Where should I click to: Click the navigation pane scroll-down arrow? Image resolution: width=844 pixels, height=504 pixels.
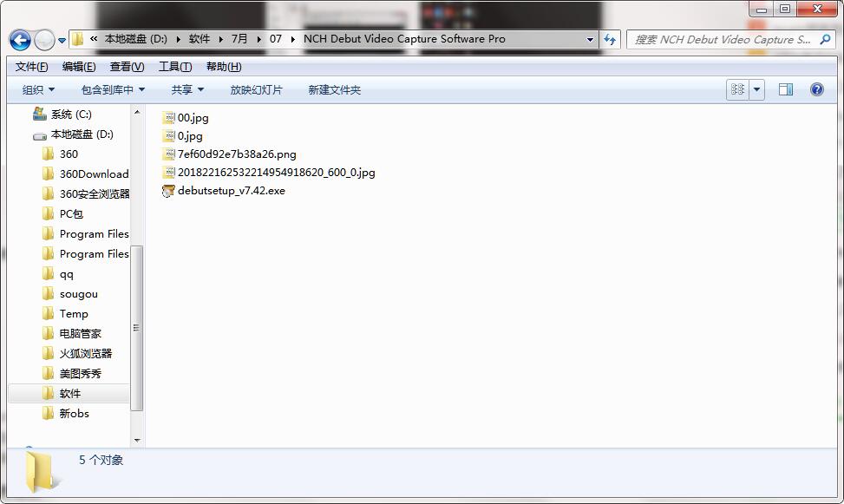point(137,441)
